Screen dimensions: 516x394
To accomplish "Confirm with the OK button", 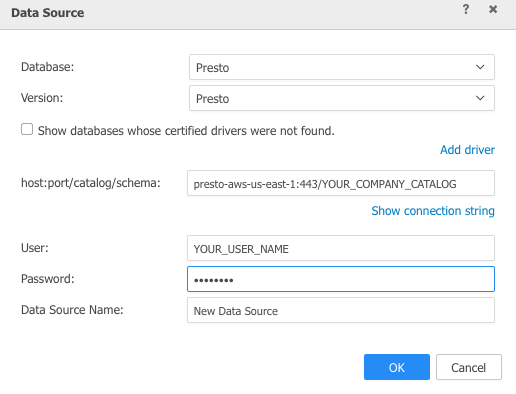I will (397, 367).
